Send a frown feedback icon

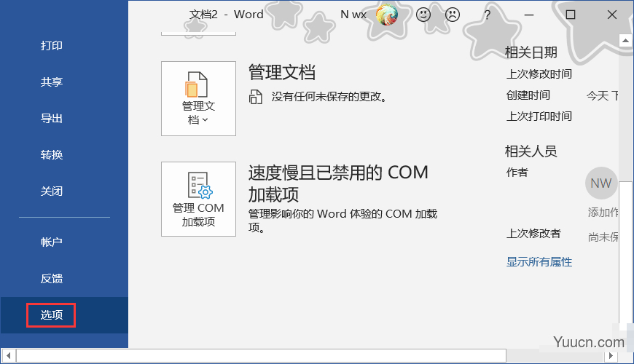(453, 15)
